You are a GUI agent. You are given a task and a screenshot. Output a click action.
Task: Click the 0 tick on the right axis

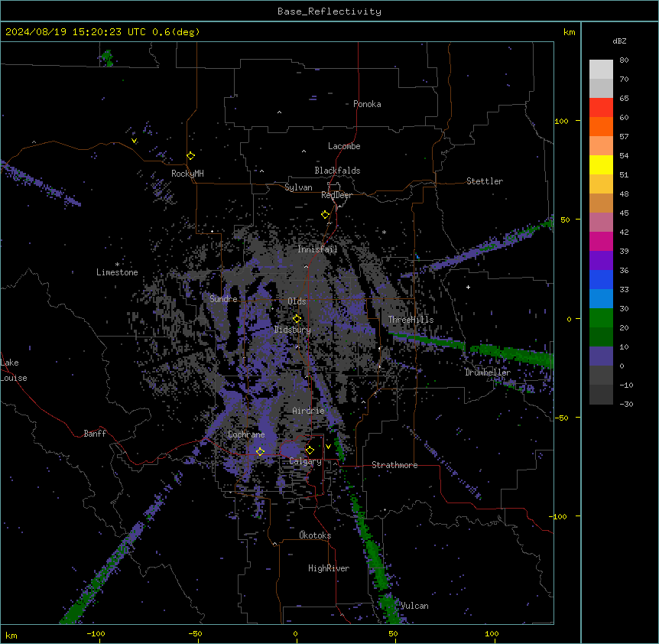[569, 320]
